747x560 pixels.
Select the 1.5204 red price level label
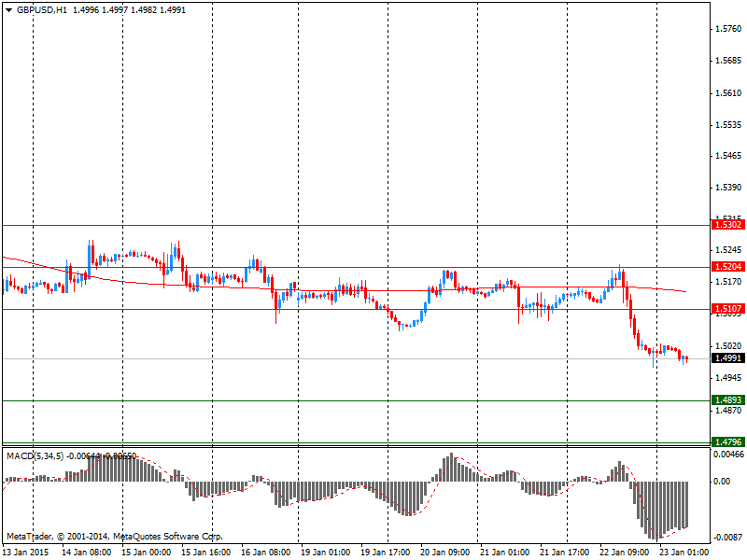click(x=728, y=267)
